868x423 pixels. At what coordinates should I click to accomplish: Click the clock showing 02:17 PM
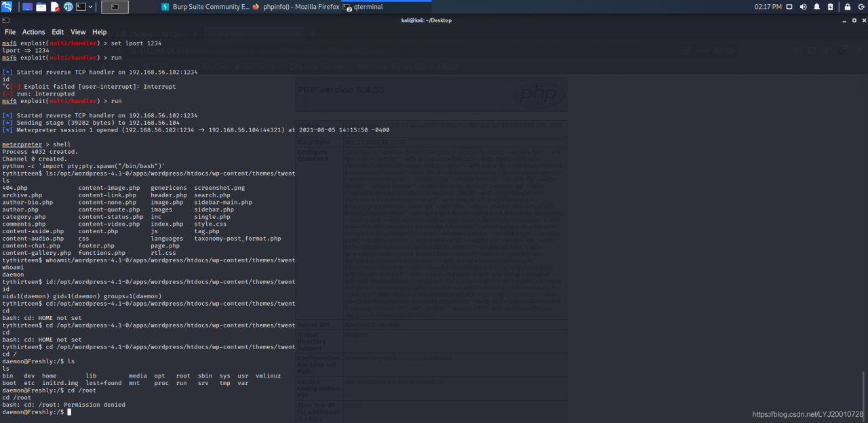point(768,7)
